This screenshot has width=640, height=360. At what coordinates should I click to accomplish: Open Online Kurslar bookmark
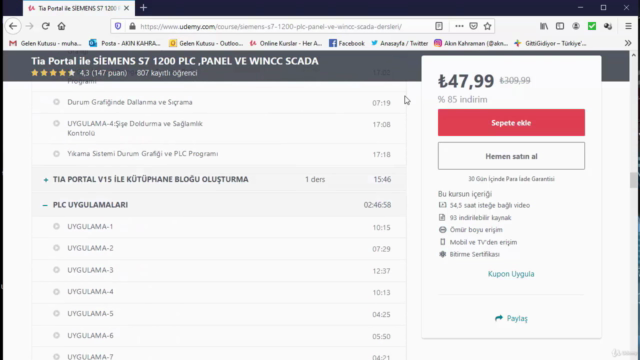286,43
